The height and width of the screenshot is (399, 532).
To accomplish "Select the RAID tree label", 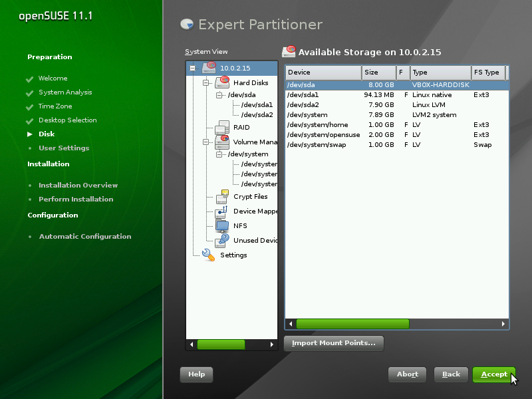I will (241, 127).
